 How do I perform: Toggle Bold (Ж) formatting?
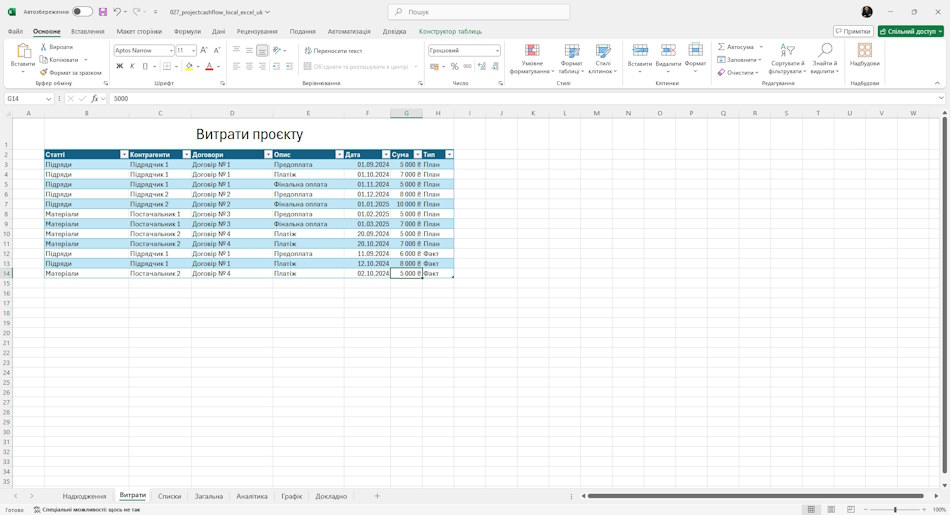click(x=119, y=67)
